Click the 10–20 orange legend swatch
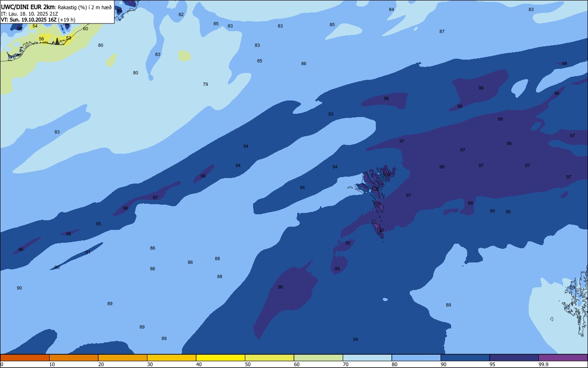The height and width of the screenshot is (368, 588). 73,357
